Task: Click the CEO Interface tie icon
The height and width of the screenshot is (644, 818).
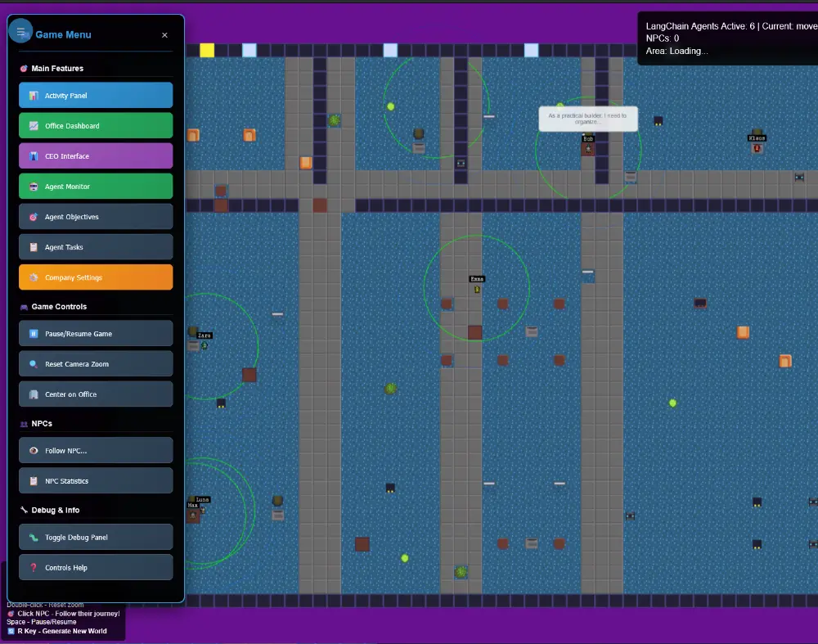Action: 34,156
